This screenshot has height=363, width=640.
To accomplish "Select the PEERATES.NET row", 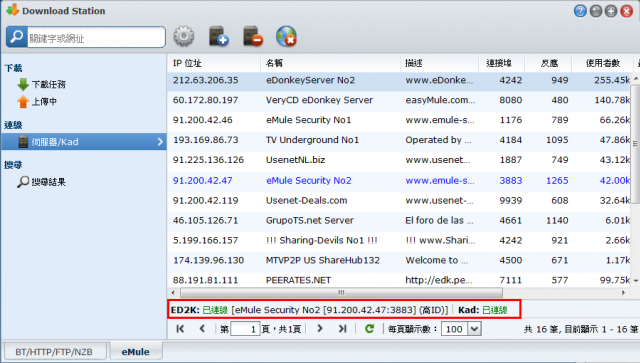I will pyautogui.click(x=400, y=280).
